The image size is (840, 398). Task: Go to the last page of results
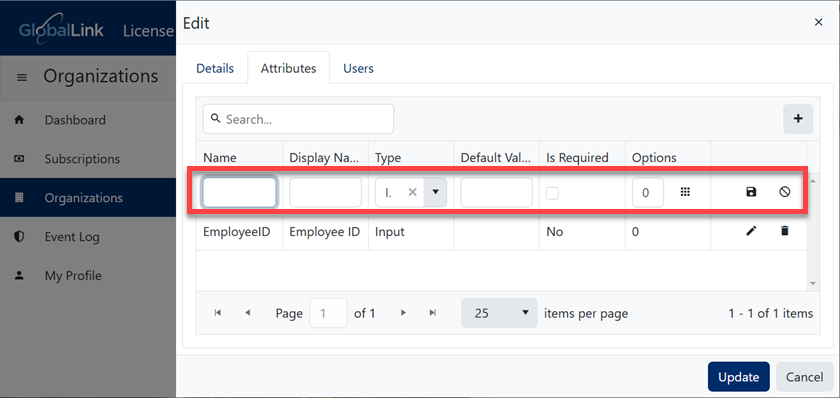pos(433,313)
